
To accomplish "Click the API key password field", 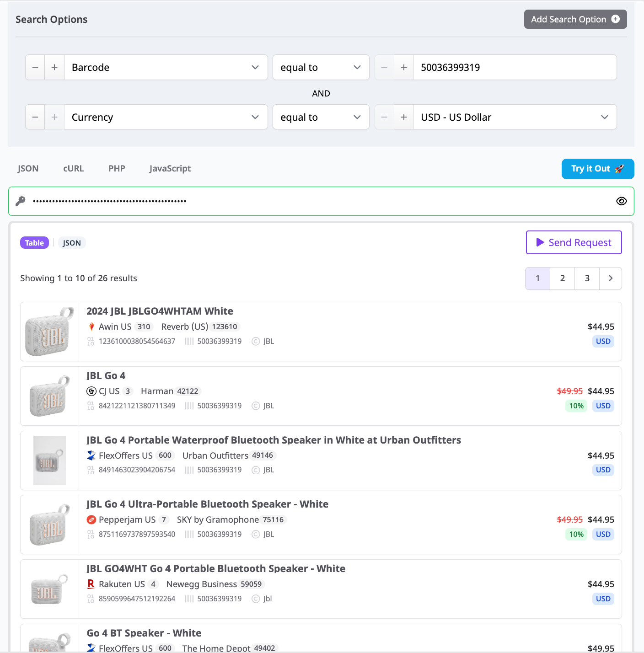I will click(321, 201).
